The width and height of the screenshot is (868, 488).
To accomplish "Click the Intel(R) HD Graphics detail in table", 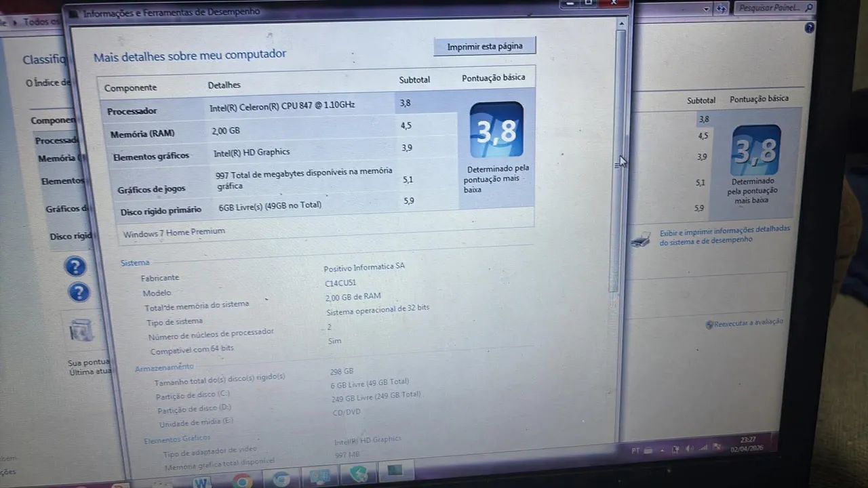I will [x=252, y=152].
